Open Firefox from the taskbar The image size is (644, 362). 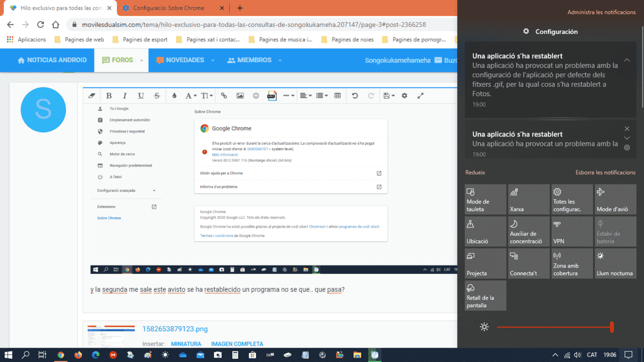pyautogui.click(x=78, y=354)
